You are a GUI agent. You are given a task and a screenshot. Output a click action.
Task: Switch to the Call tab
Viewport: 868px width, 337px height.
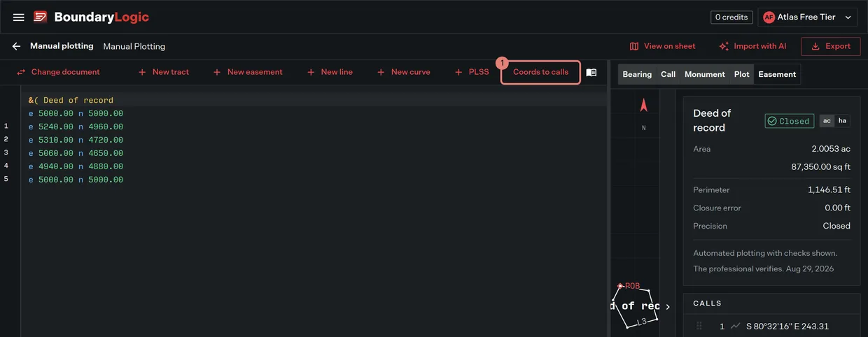click(x=668, y=74)
